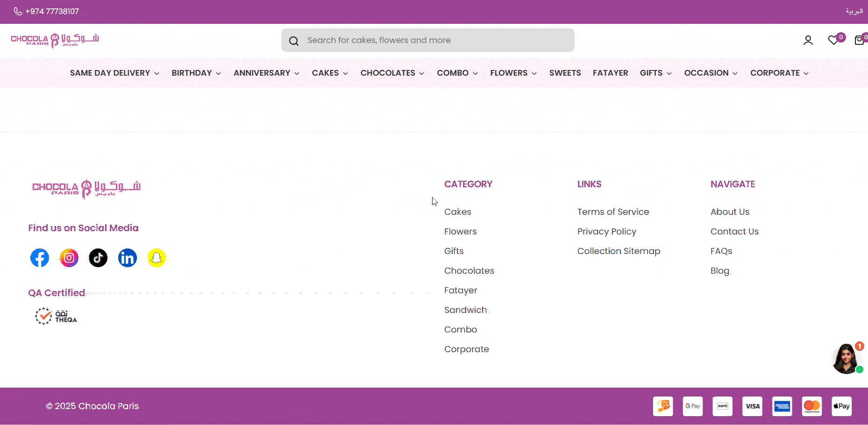868x425 pixels.
Task: Open the shopping cart icon
Action: click(x=860, y=41)
